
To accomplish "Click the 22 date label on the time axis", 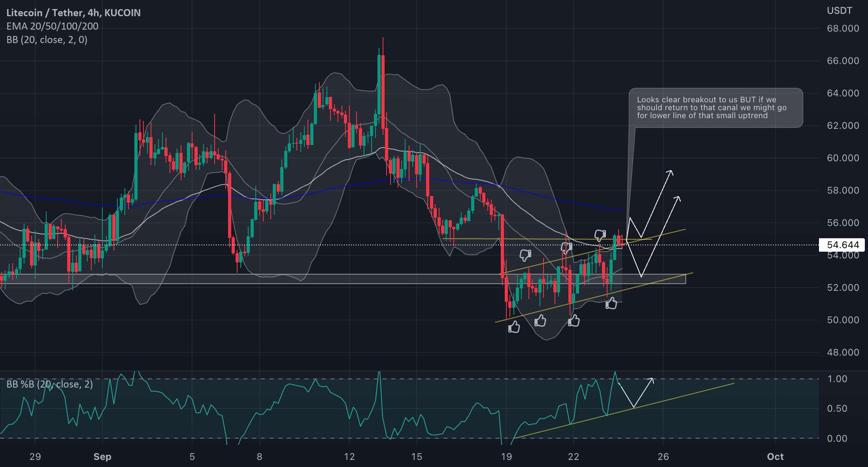I will tap(574, 457).
